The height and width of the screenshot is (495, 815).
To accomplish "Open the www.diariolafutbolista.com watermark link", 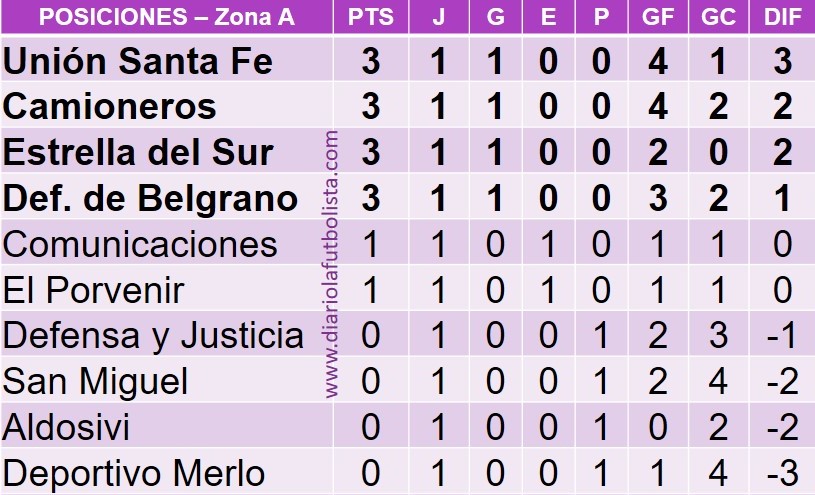I will (x=331, y=264).
